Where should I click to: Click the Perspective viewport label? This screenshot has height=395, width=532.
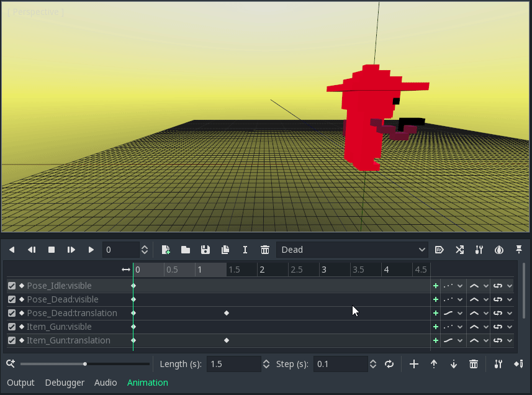pyautogui.click(x=35, y=12)
